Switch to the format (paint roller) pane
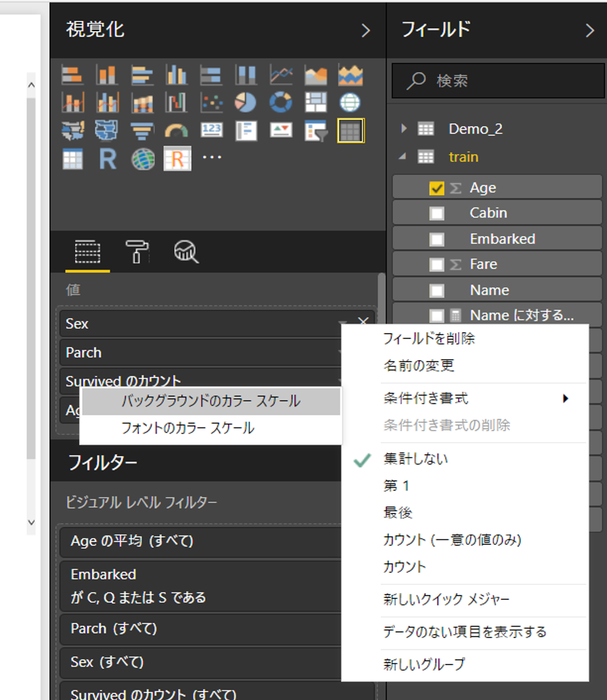 click(136, 251)
